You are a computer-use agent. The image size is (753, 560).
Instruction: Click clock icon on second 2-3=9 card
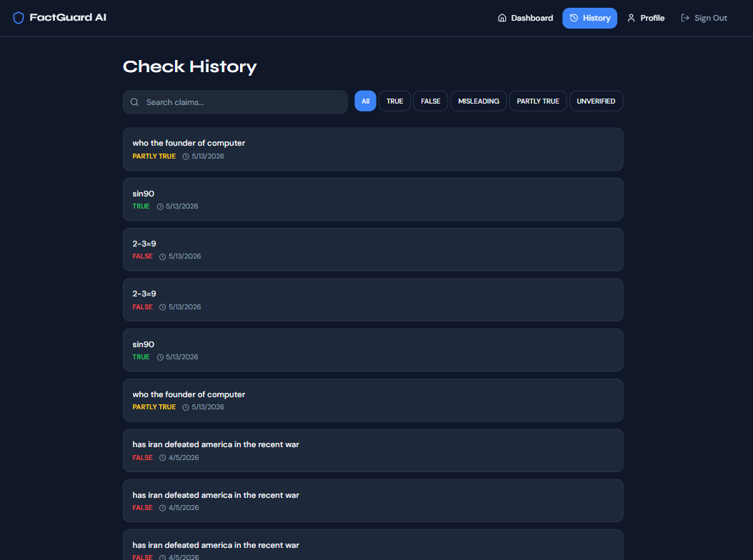[163, 307]
